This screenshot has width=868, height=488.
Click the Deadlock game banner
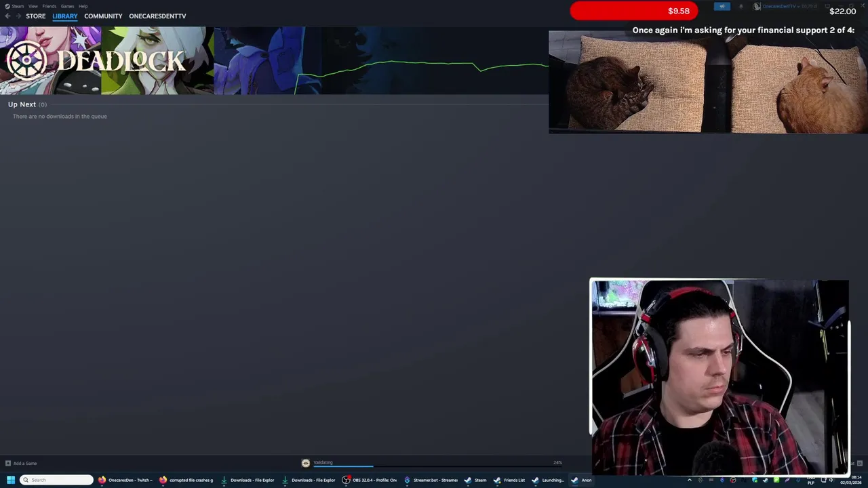pyautogui.click(x=106, y=60)
